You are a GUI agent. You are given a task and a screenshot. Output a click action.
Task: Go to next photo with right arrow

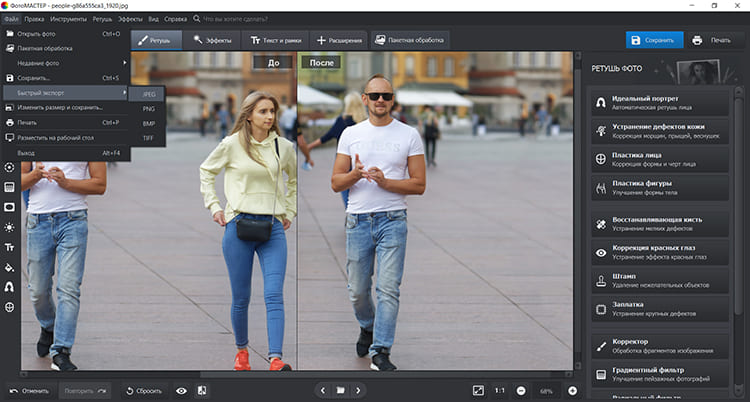(x=359, y=390)
